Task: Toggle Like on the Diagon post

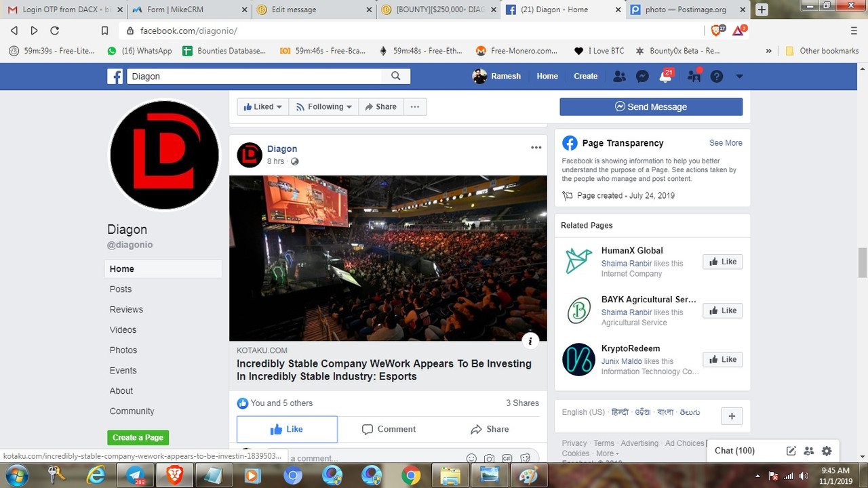Action: click(287, 429)
